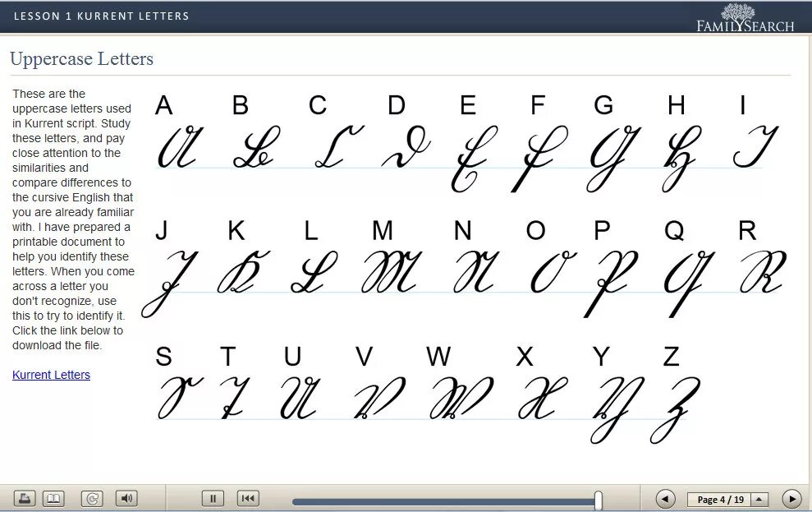The height and width of the screenshot is (512, 812).
Task: Click the printed letter K label
Action: [236, 230]
